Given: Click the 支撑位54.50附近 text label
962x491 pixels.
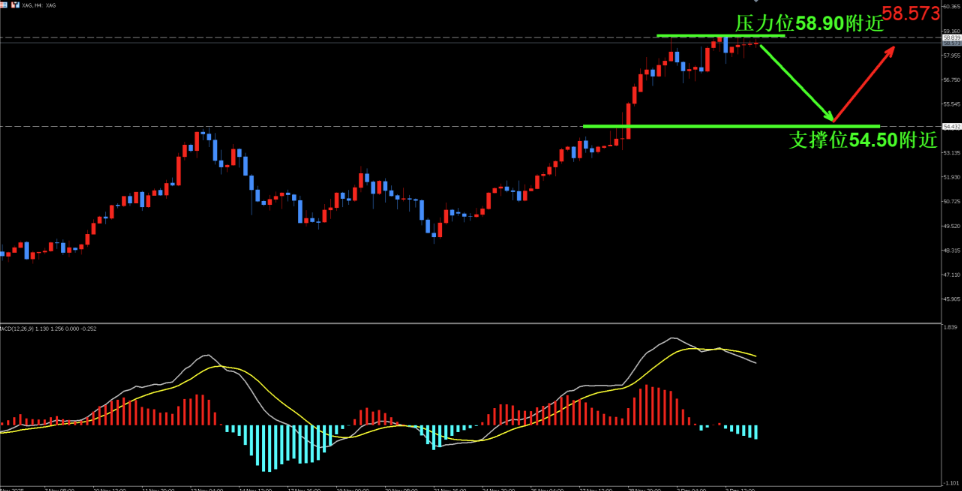Looking at the screenshot, I should 862,141.
